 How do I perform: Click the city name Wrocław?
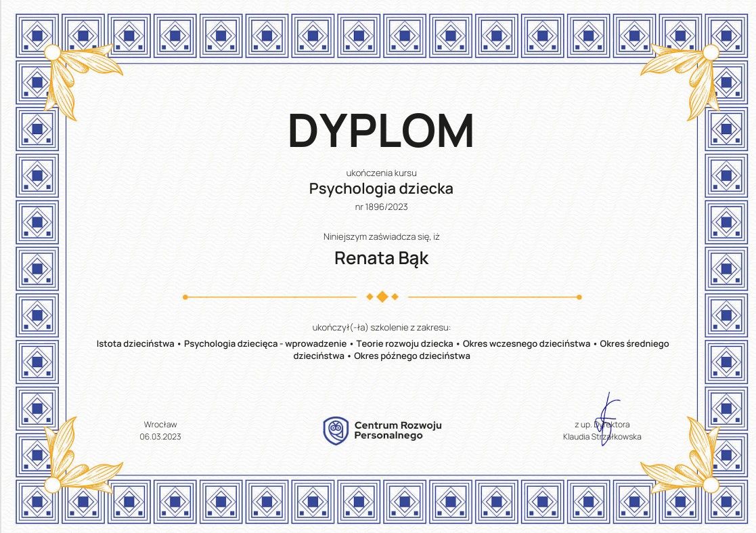[x=160, y=425]
